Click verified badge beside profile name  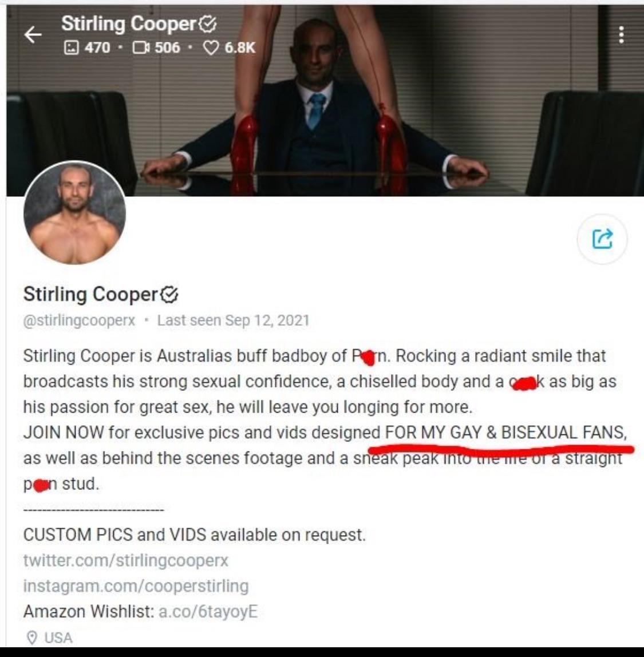tap(169, 295)
